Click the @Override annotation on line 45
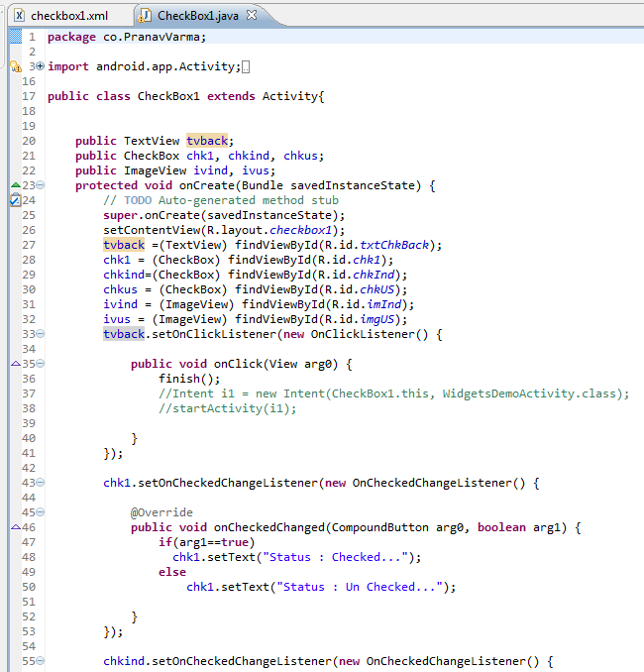The width and height of the screenshot is (644, 672). point(161,512)
